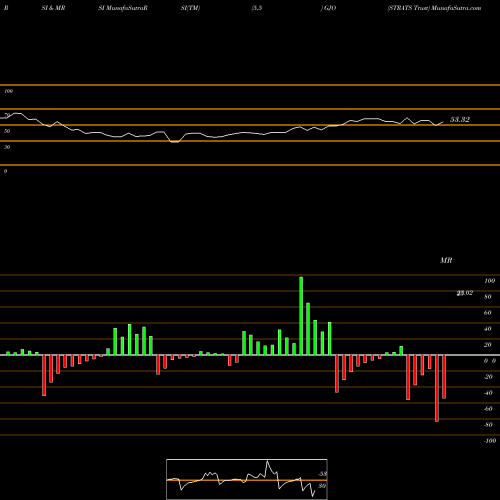Click the RSI 50 level label
The width and height of the screenshot is (500, 500).
7,131
